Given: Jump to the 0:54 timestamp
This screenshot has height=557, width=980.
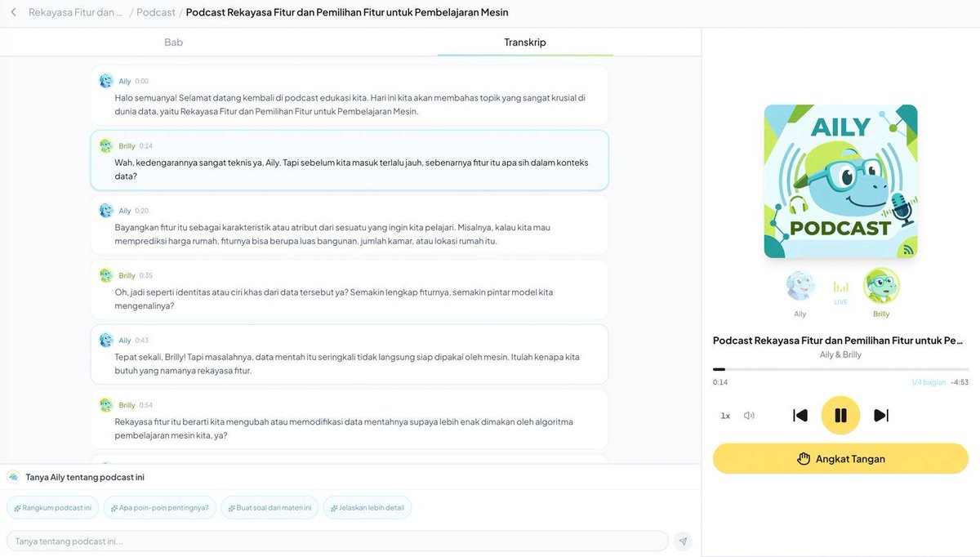Looking at the screenshot, I should (x=146, y=405).
